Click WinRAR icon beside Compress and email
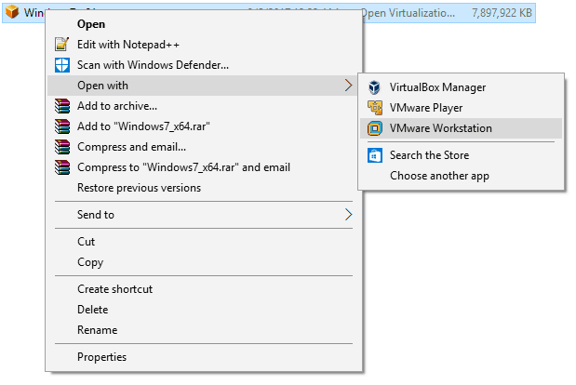Screen dimensions: 576x385 [62, 147]
